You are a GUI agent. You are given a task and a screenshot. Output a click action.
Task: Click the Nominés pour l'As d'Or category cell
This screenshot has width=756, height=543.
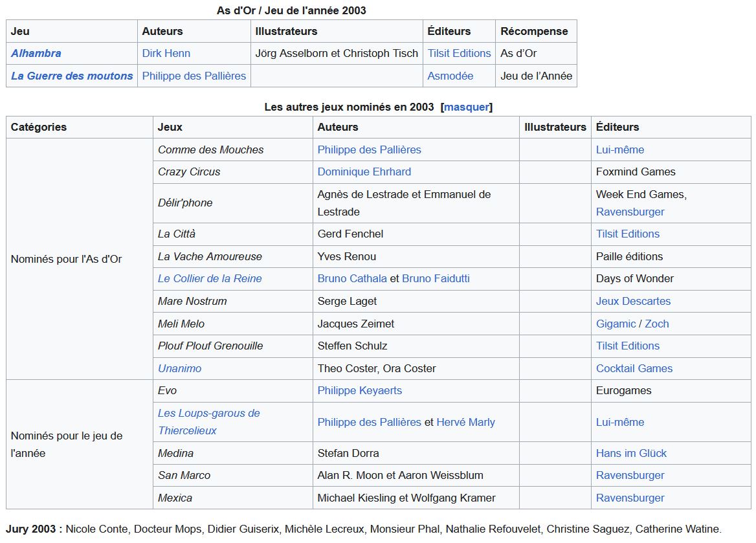click(x=80, y=260)
